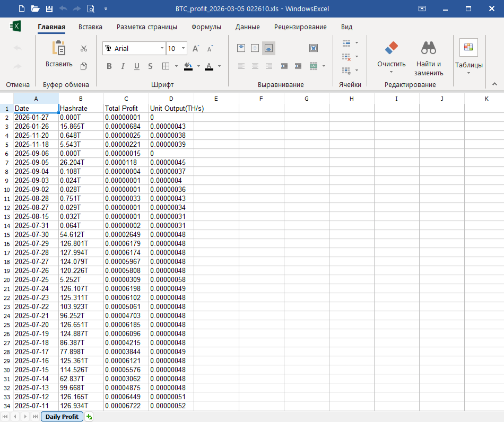The height and width of the screenshot is (422, 504).
Task: Select cell B7 containing 26.204T
Action: click(x=81, y=163)
